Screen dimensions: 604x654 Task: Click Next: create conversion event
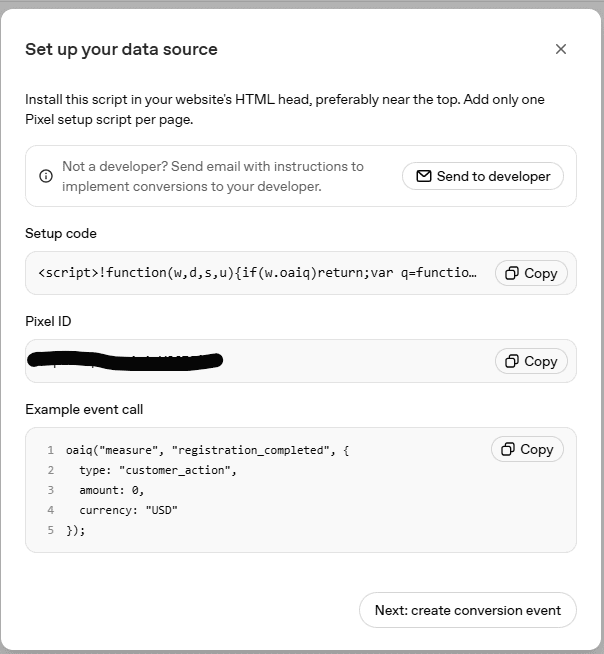click(x=468, y=610)
